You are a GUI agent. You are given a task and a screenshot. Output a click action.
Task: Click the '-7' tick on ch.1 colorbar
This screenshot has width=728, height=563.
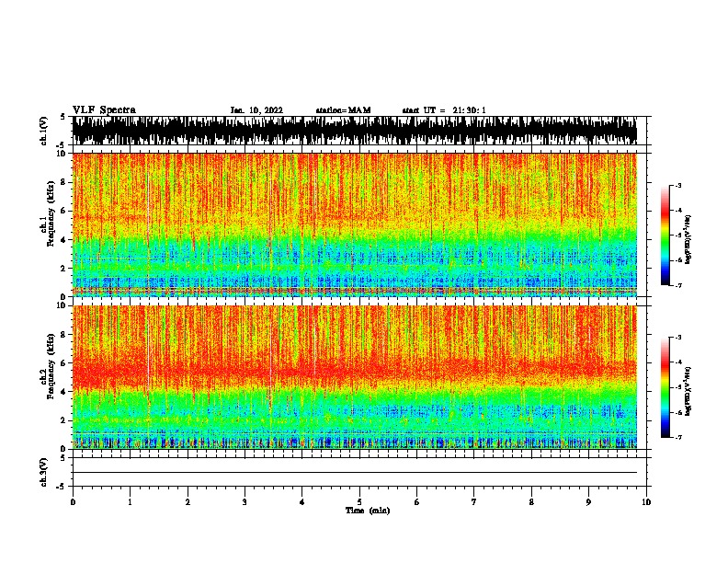point(678,285)
